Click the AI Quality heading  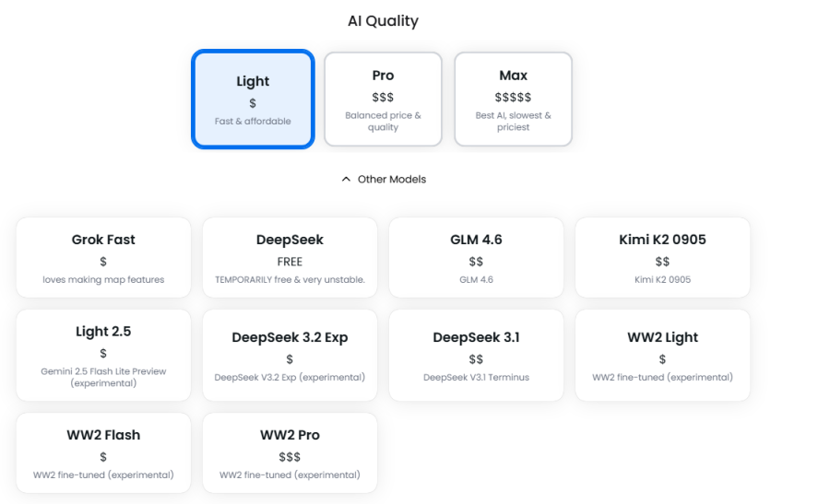(383, 21)
